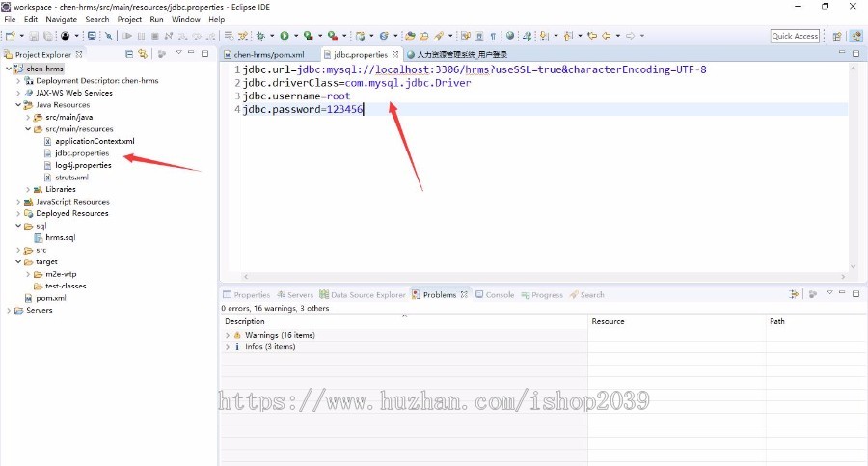Select log4j.properties in the tree

pyautogui.click(x=83, y=165)
